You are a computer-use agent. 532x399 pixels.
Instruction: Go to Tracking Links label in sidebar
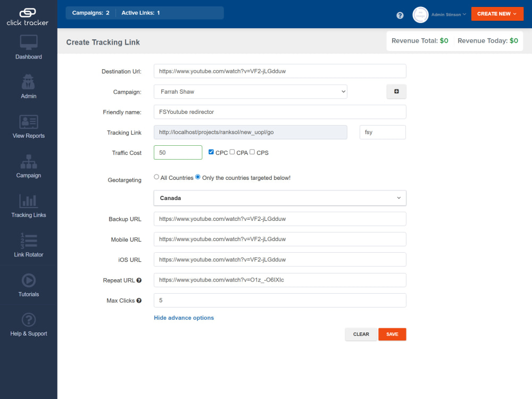click(x=29, y=215)
